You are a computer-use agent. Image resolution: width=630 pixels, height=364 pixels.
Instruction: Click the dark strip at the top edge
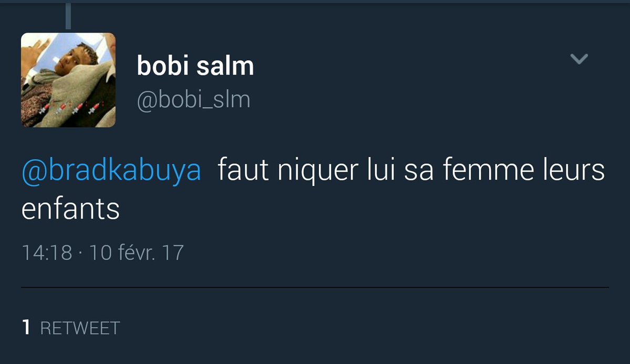315,2
